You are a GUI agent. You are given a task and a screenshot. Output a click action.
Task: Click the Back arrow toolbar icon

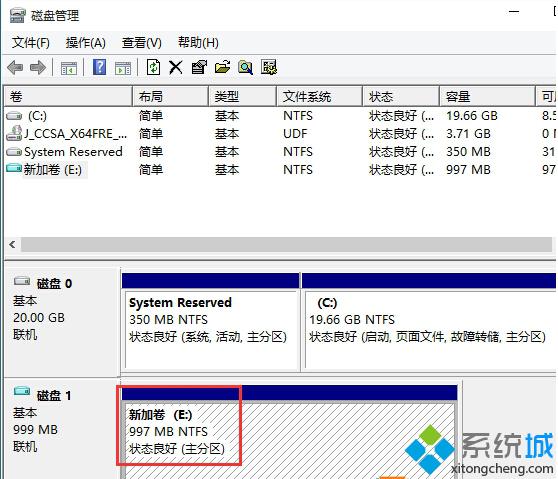[x=15, y=67]
